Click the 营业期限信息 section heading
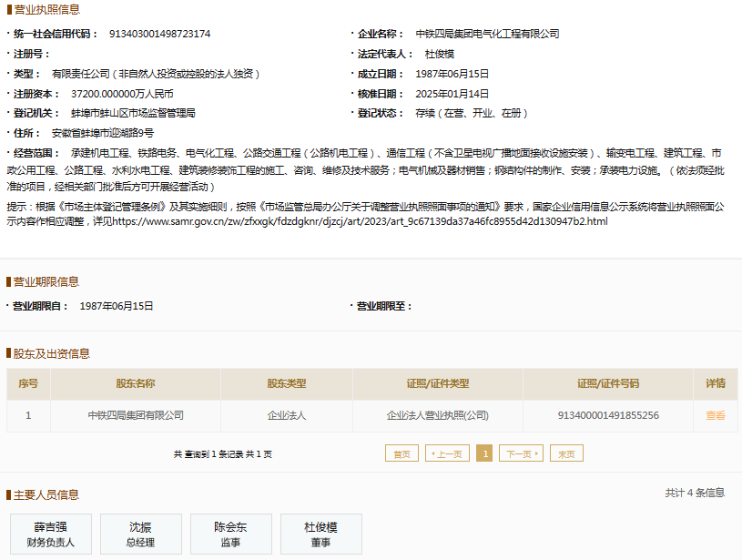Viewport: 742px width, 560px height. (x=46, y=282)
